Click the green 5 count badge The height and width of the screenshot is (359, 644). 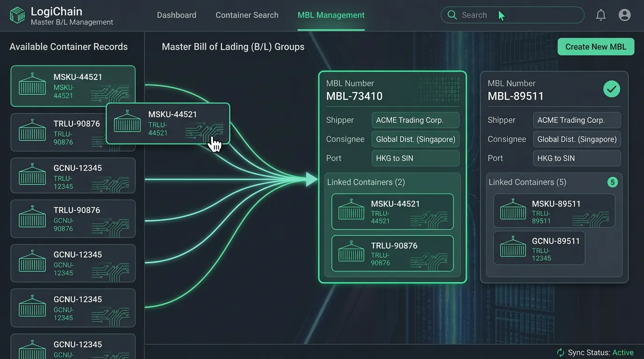612,182
